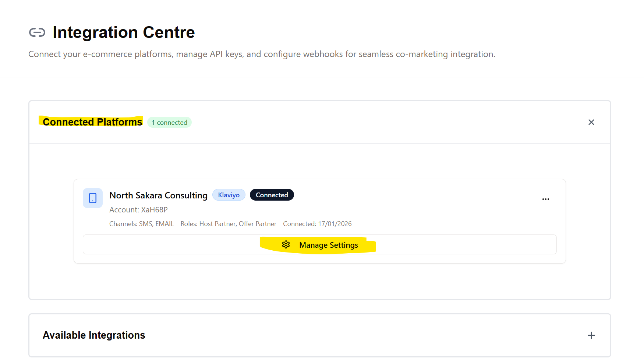Screen dimensions: 644x360
Task: Click the chain link icon beside Integration Centre
Action: tap(37, 33)
